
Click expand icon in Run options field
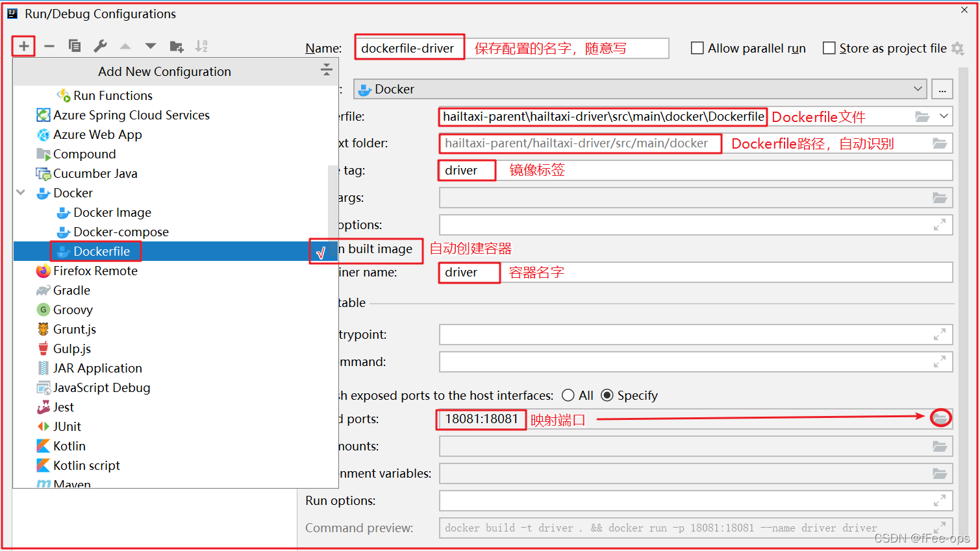(940, 500)
